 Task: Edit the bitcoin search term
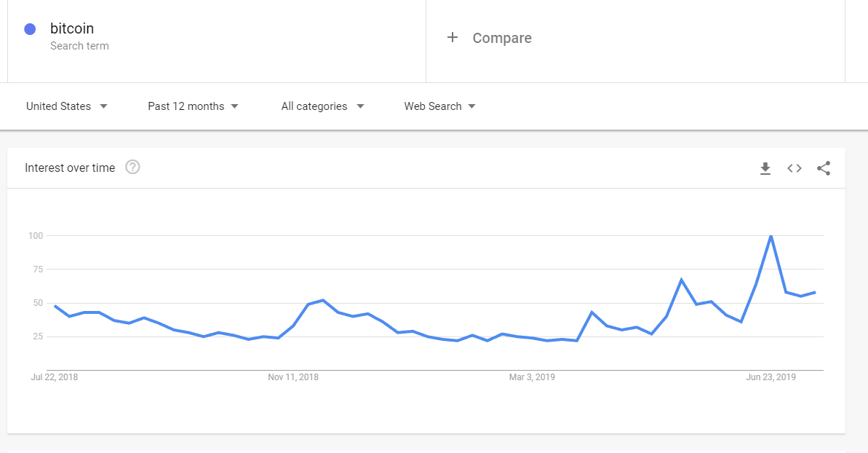pyautogui.click(x=72, y=29)
